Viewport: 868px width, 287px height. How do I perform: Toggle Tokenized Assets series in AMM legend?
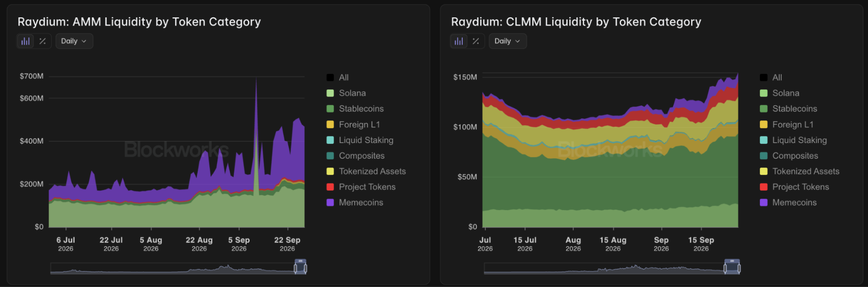click(366, 171)
